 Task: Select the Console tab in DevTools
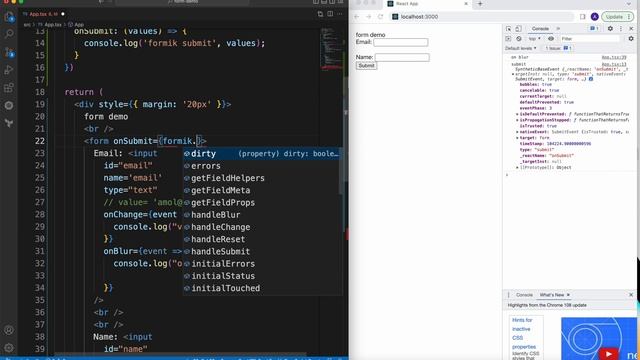pos(540,29)
